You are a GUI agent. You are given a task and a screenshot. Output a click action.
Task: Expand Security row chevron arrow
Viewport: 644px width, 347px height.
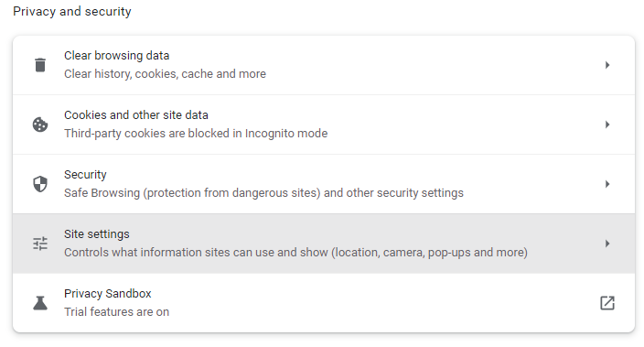[x=607, y=184]
